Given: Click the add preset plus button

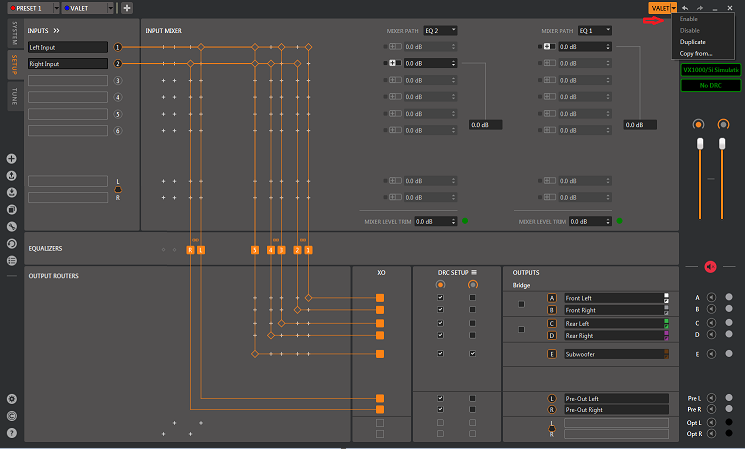Looking at the screenshot, I should click(127, 8).
